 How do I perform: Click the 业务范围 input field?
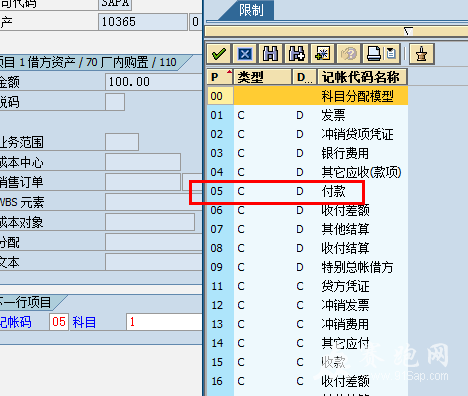(122, 142)
